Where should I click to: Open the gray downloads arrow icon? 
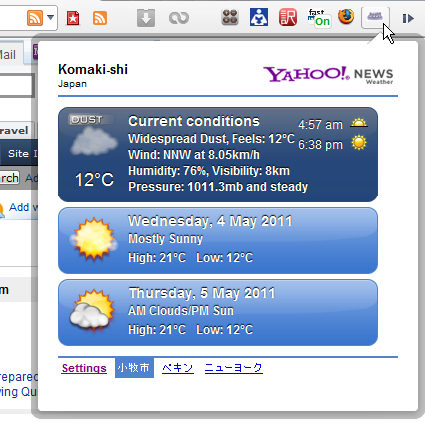pos(146,18)
